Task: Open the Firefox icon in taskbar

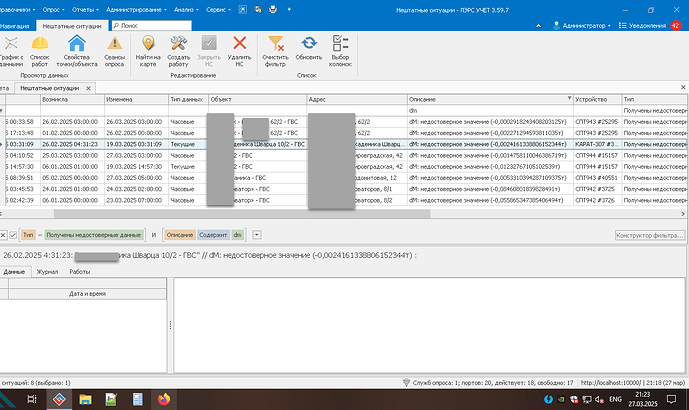Action: pos(164,399)
